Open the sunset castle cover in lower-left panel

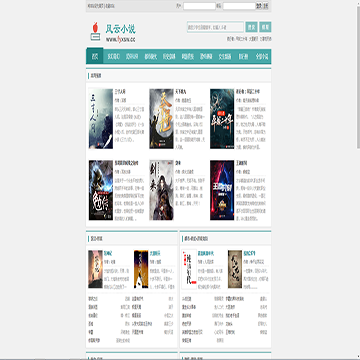point(95,269)
